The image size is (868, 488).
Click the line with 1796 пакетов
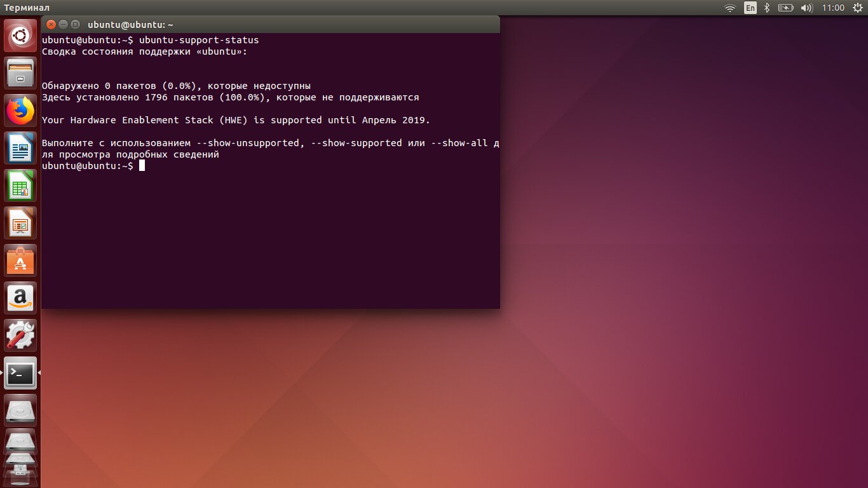pyautogui.click(x=230, y=97)
